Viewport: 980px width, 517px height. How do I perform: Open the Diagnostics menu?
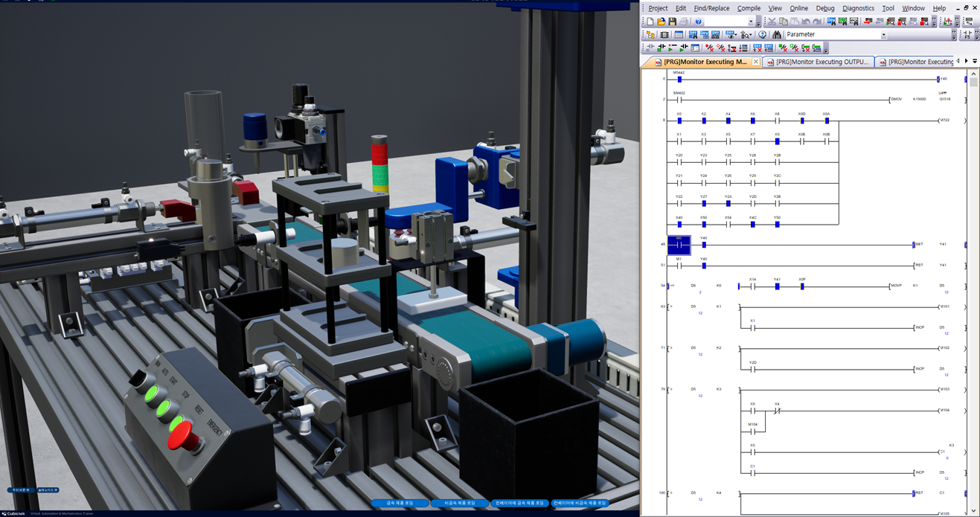coord(858,8)
